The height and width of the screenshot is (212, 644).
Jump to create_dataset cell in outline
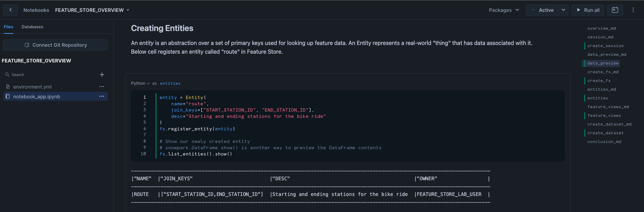[605, 133]
